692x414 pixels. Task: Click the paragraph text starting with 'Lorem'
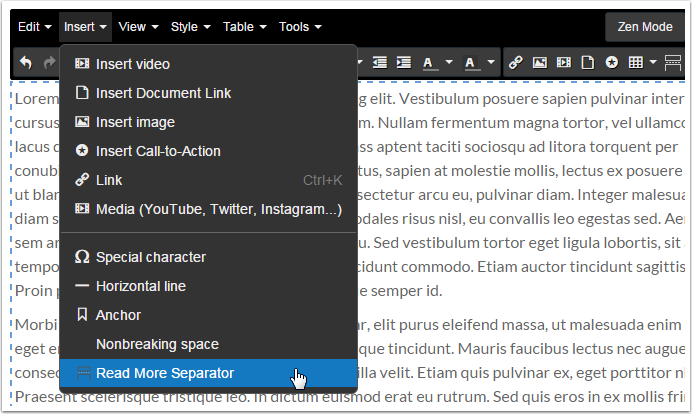[37, 99]
